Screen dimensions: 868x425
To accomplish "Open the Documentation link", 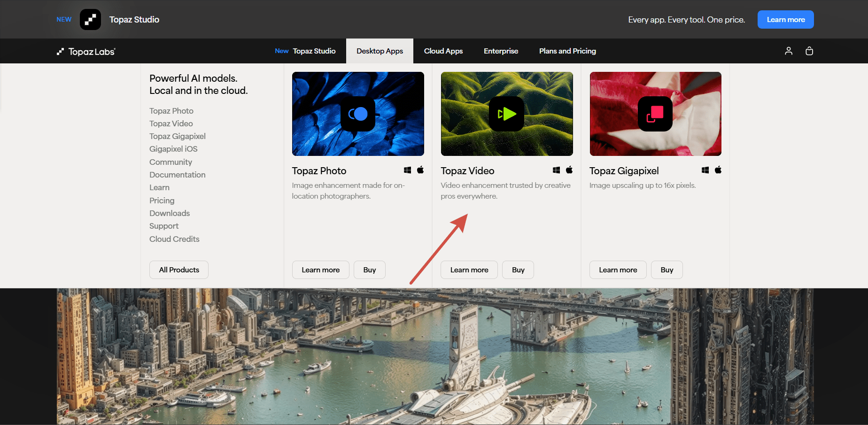I will tap(178, 175).
